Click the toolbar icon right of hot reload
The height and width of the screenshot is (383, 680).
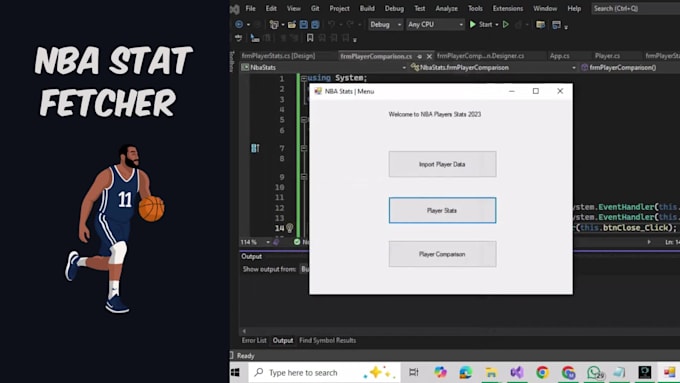tap(540, 25)
